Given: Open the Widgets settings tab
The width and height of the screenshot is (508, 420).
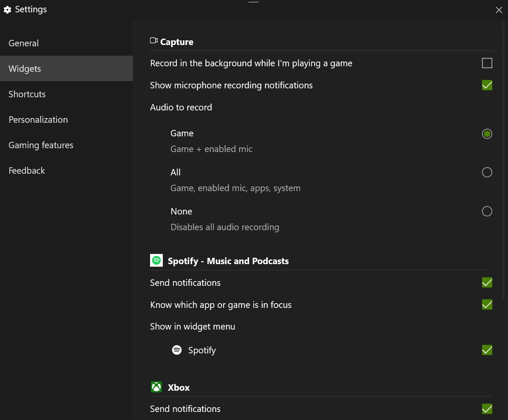Looking at the screenshot, I should [x=66, y=68].
